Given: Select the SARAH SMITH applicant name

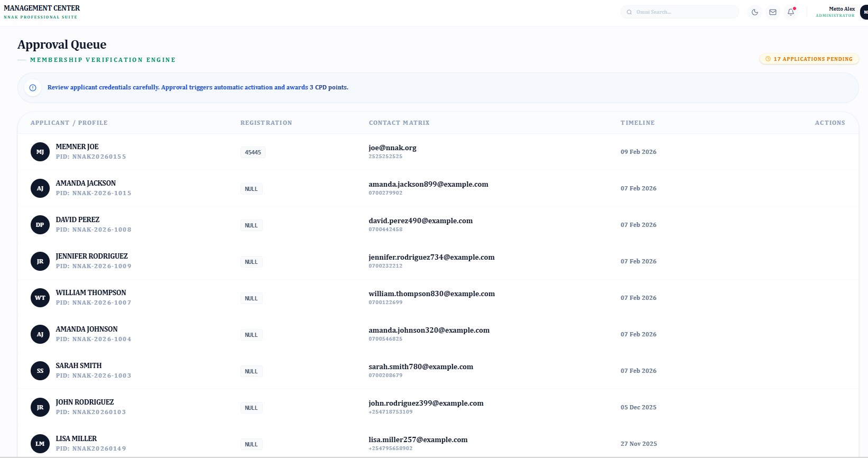Looking at the screenshot, I should click(x=79, y=366).
